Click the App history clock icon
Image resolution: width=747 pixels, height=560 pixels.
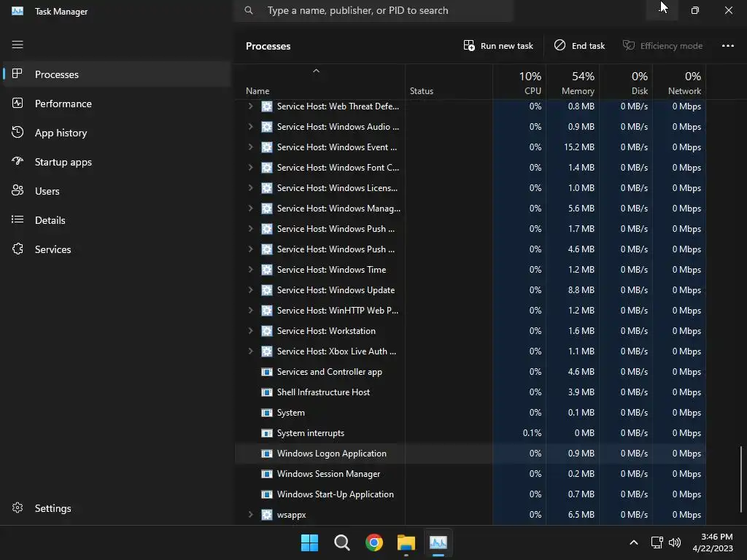[x=18, y=133]
